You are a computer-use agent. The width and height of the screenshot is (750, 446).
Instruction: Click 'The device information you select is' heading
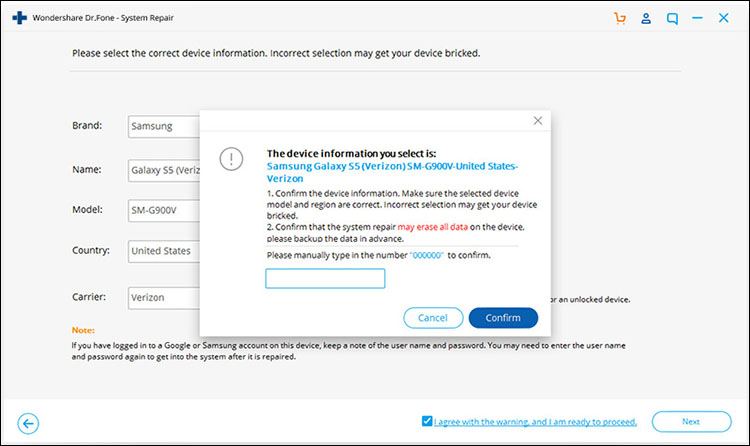[352, 154]
